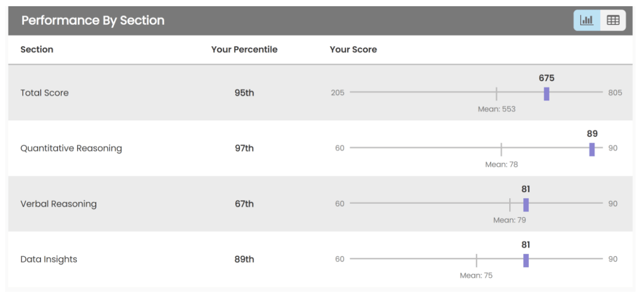
Task: Switch to the bar chart view
Action: click(587, 20)
